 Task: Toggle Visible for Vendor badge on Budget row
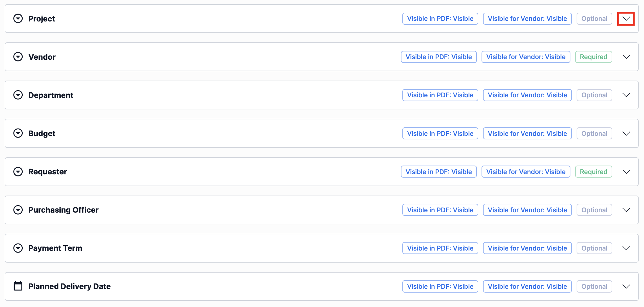[x=527, y=134]
